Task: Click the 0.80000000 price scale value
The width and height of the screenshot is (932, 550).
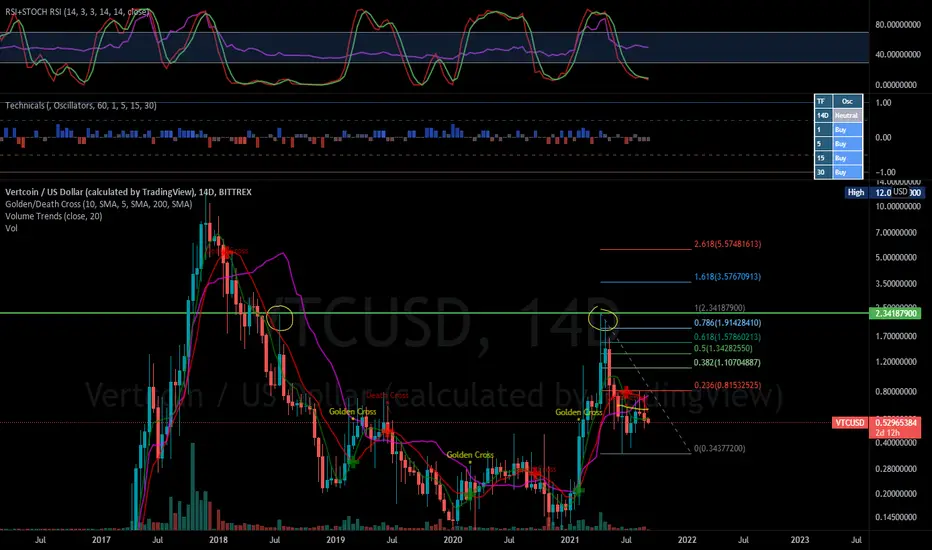Action: 896,392
